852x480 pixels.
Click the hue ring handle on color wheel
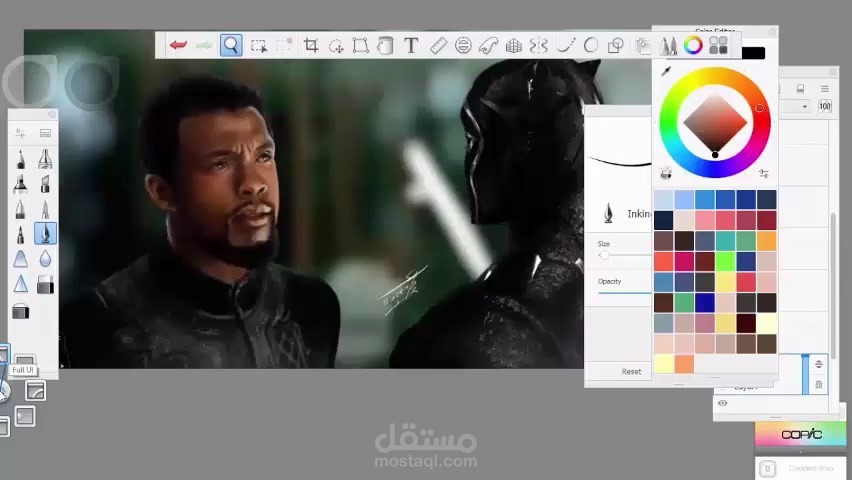point(760,108)
